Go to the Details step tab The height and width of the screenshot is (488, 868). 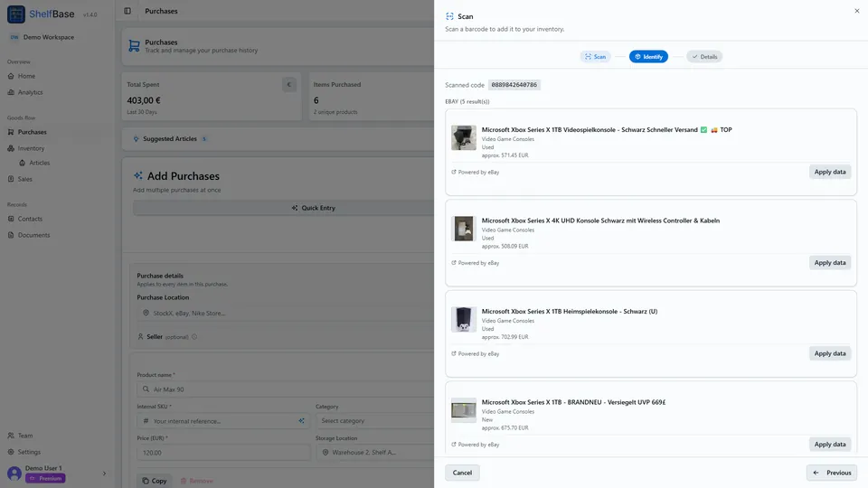click(704, 57)
